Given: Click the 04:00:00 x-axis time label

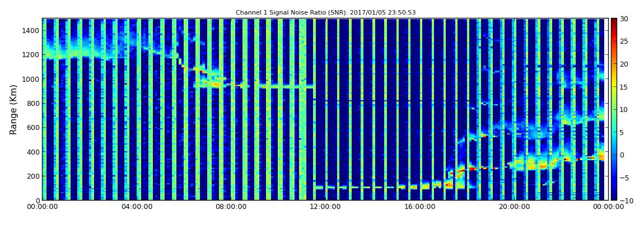Looking at the screenshot, I should click(137, 207).
